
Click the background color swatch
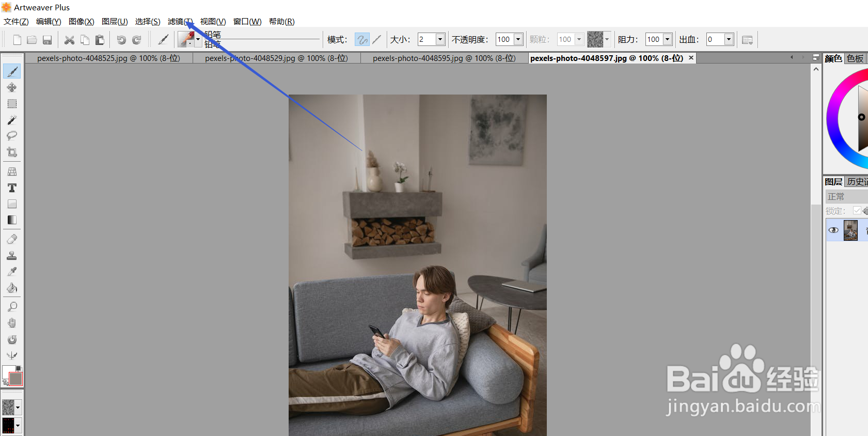click(16, 379)
